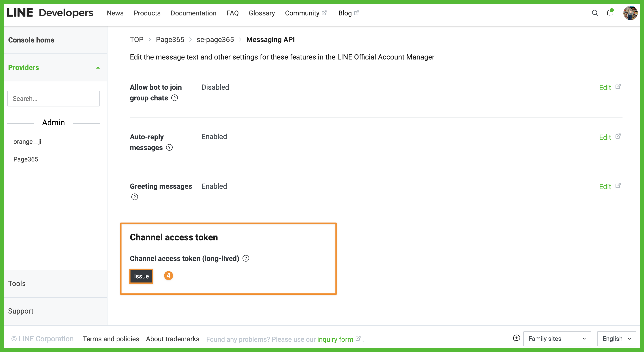Select the Page365 provider in sidebar
644x352 pixels.
(x=26, y=159)
